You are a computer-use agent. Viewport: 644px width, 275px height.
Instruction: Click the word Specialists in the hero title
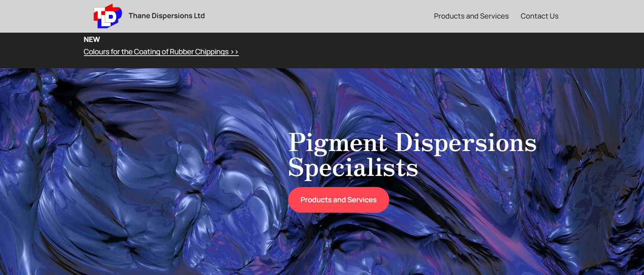coord(353,168)
